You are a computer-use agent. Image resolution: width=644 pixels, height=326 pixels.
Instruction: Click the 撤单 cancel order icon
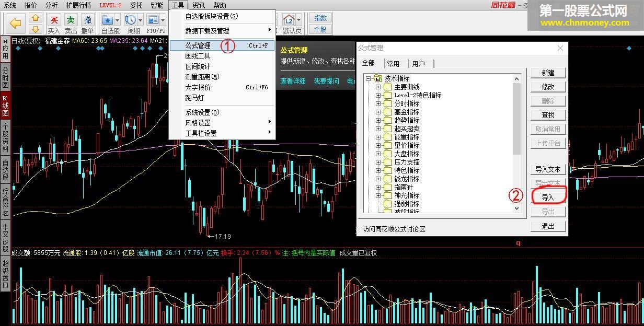click(88, 20)
